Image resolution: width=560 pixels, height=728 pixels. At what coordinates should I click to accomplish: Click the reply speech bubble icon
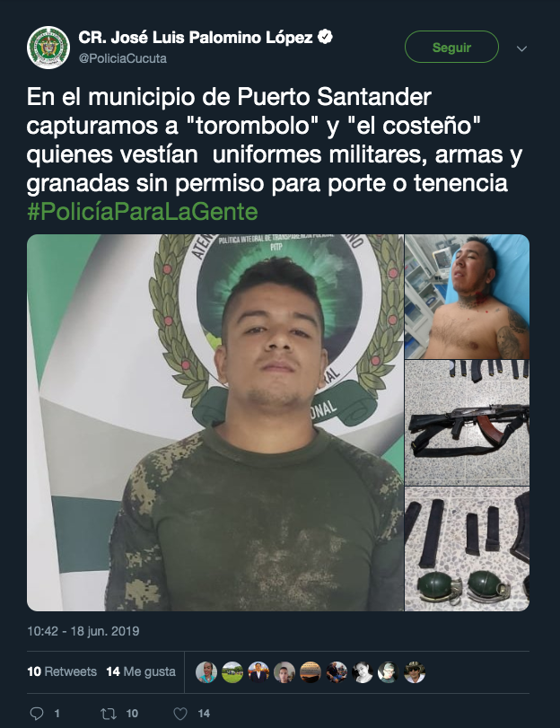pyautogui.click(x=36, y=713)
